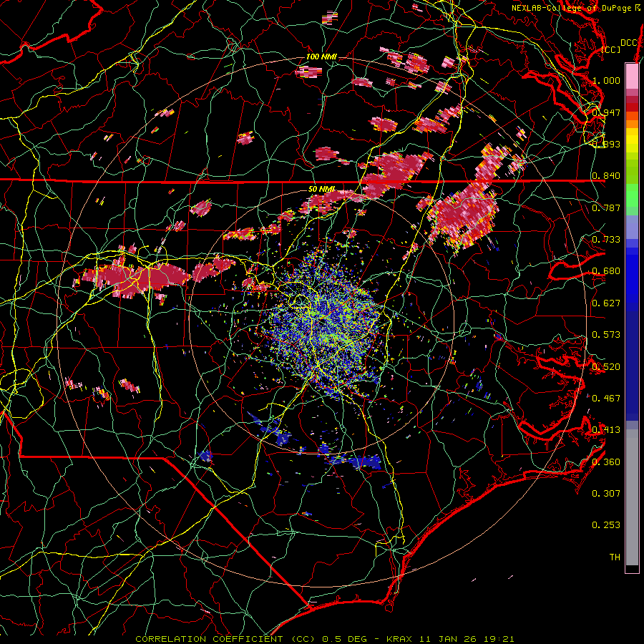This screenshot has height=644, width=644.
Task: Click the 0.360 scale value
Action: point(606,462)
